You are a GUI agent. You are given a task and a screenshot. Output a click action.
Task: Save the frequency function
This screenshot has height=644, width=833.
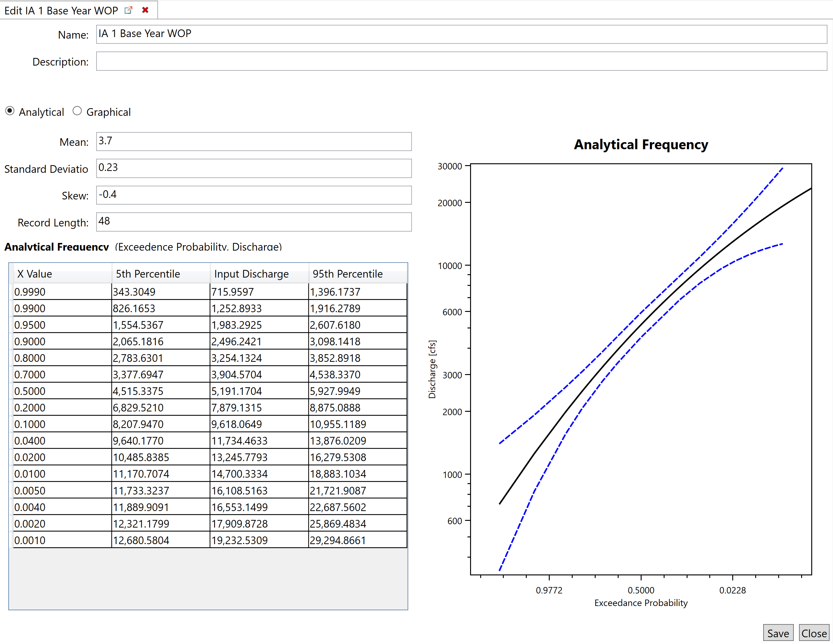coord(778,633)
